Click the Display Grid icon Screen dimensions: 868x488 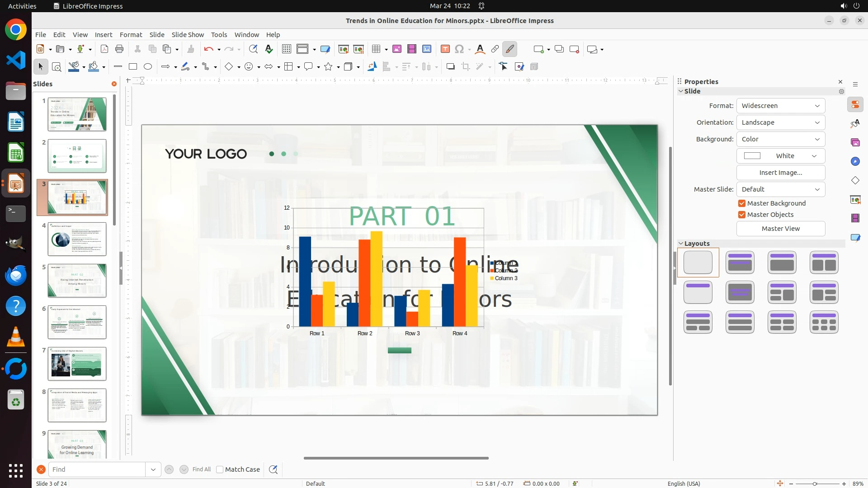[x=287, y=49]
